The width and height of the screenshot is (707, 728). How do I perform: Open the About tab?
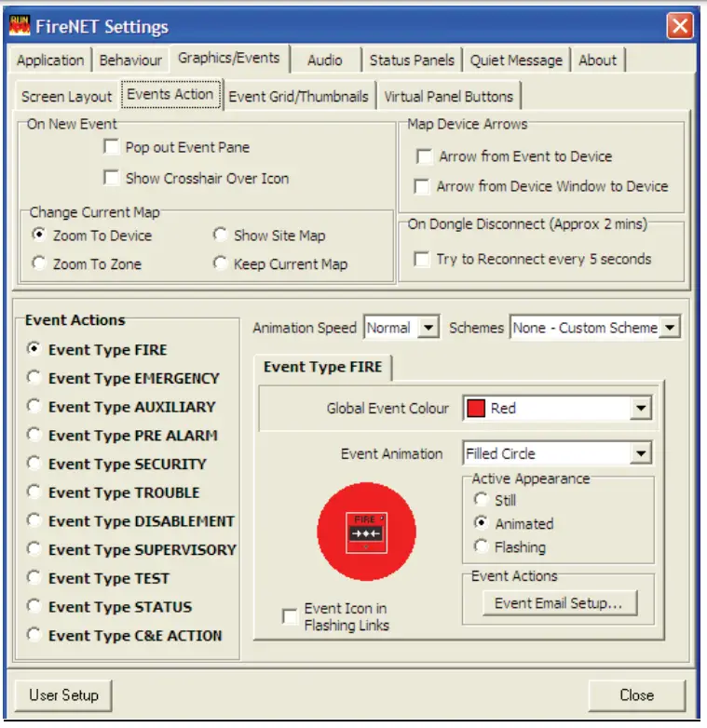click(x=597, y=61)
